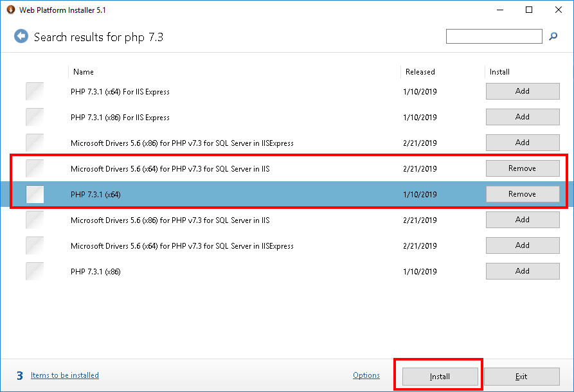Click the items count number 3
The width and height of the screenshot is (574, 392).
click(20, 375)
